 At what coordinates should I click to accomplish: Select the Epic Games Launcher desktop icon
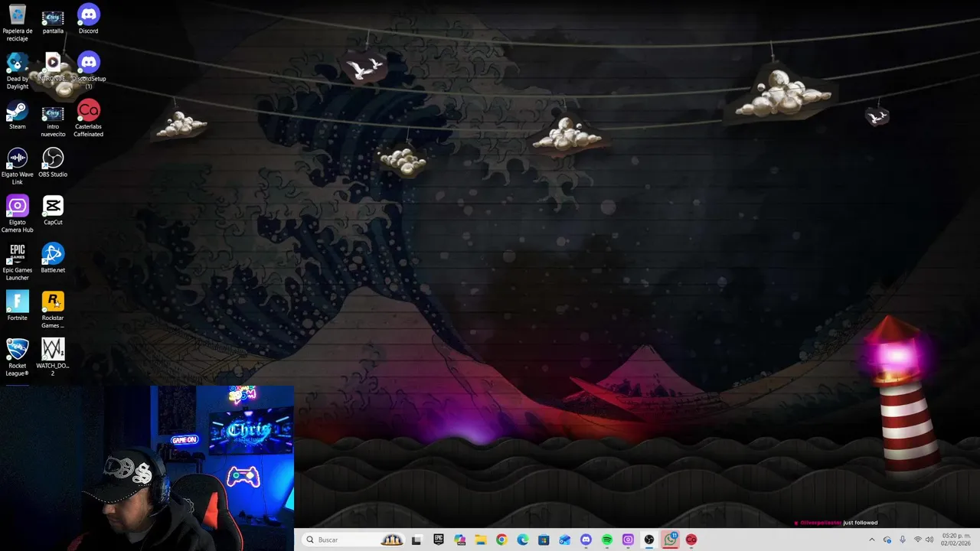(x=17, y=262)
